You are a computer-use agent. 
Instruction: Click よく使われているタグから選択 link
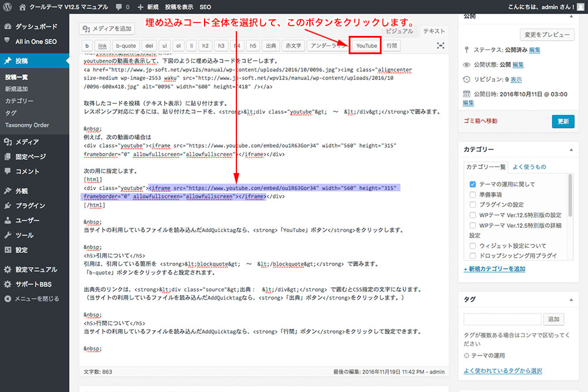click(x=503, y=371)
